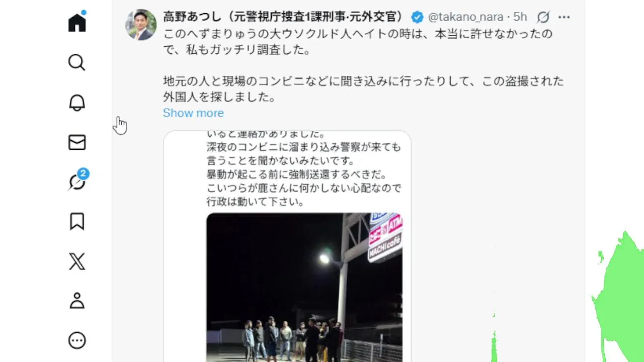Open the X Premium logo icon
This screenshot has width=644, height=362.
(77, 261)
